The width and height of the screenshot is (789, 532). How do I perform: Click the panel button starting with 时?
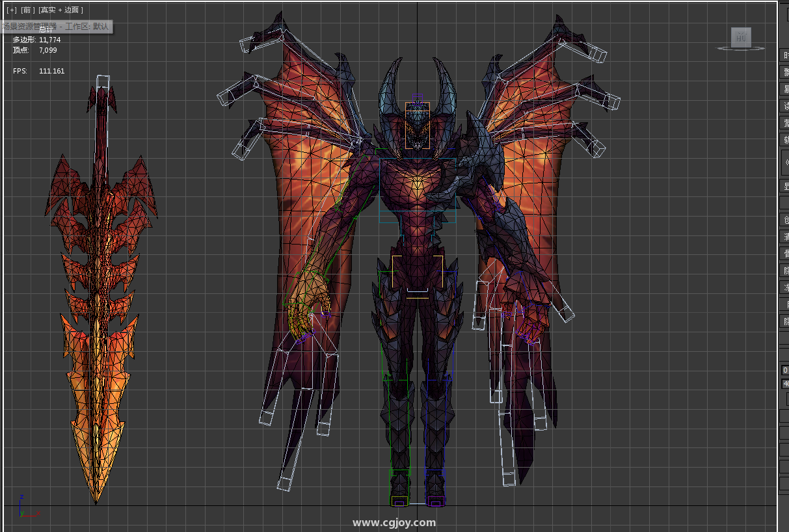click(785, 55)
